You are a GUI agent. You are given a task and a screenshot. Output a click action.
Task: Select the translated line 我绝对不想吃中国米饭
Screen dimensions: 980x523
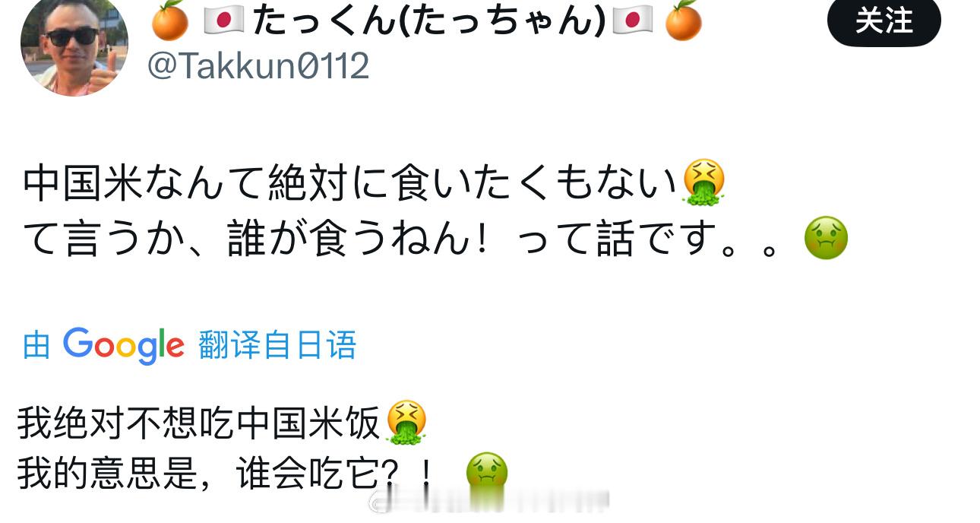pyautogui.click(x=199, y=423)
